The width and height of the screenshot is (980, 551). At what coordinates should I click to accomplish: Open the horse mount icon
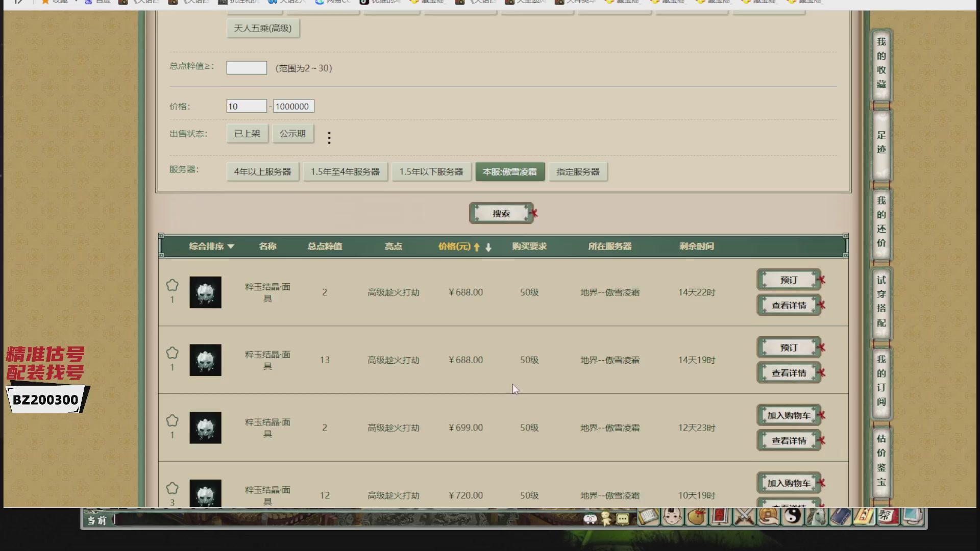816,516
